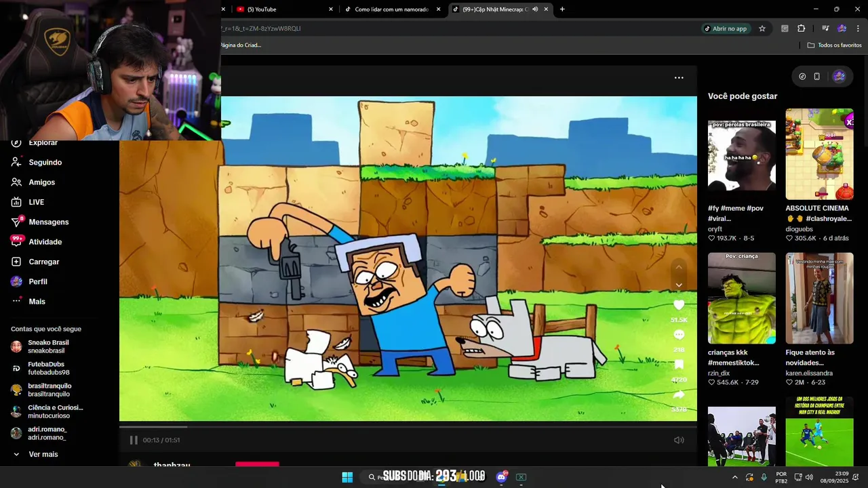Go to previous video up arrow
Viewport: 868px width, 488px height.
[679, 268]
